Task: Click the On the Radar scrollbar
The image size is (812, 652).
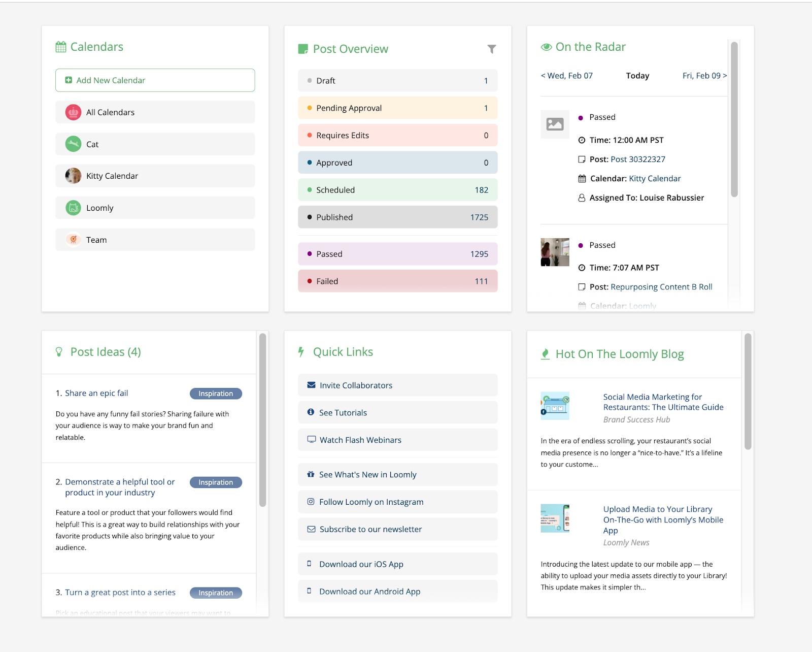Action: coord(734,119)
